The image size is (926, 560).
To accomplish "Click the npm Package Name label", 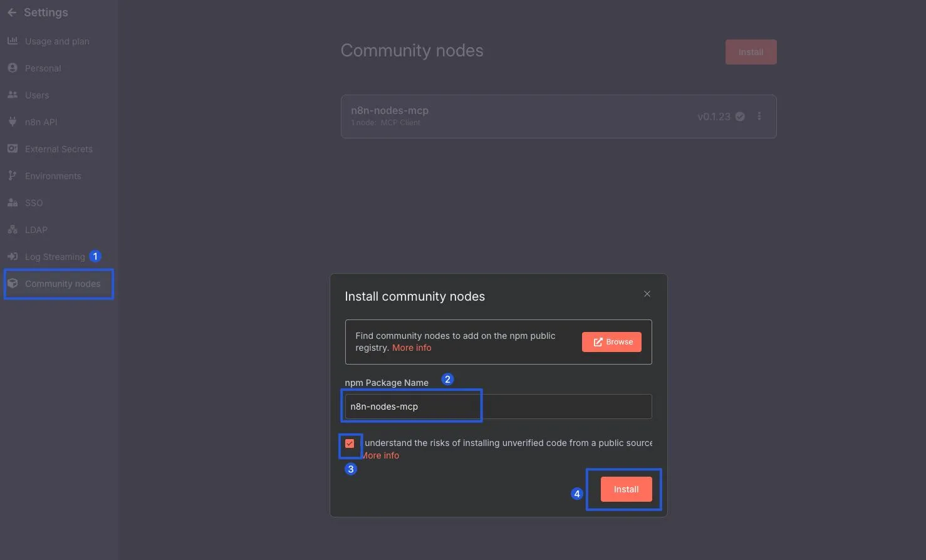I will 387,383.
